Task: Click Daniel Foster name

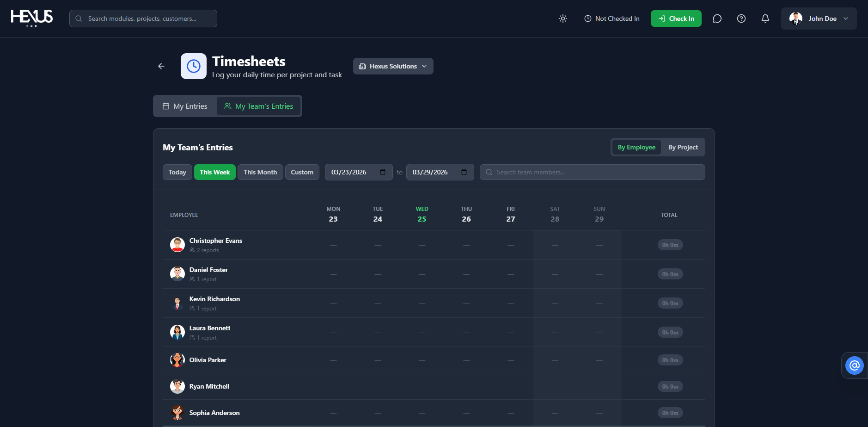Action: pos(208,270)
